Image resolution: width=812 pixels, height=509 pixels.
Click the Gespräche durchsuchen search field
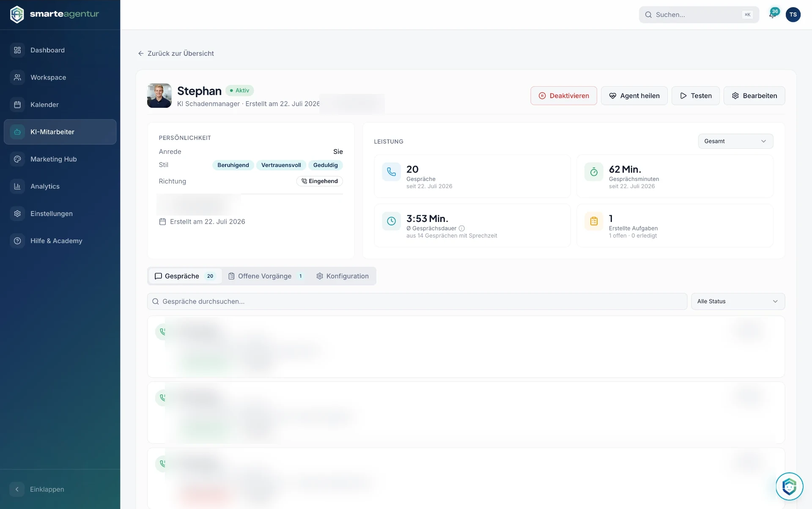pos(417,301)
